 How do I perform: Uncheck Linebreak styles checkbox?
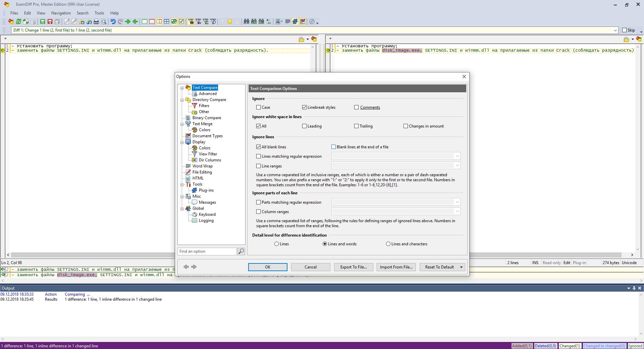[304, 107]
